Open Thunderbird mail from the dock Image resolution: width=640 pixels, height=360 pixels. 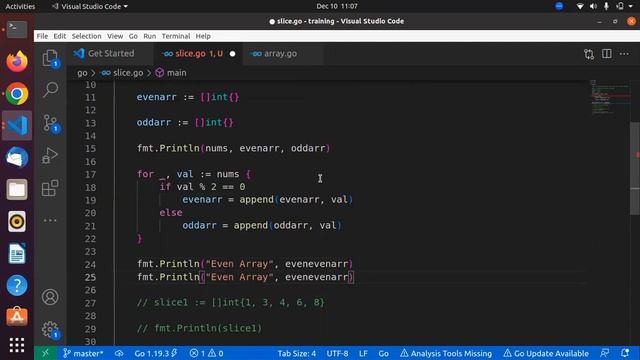[x=17, y=158]
